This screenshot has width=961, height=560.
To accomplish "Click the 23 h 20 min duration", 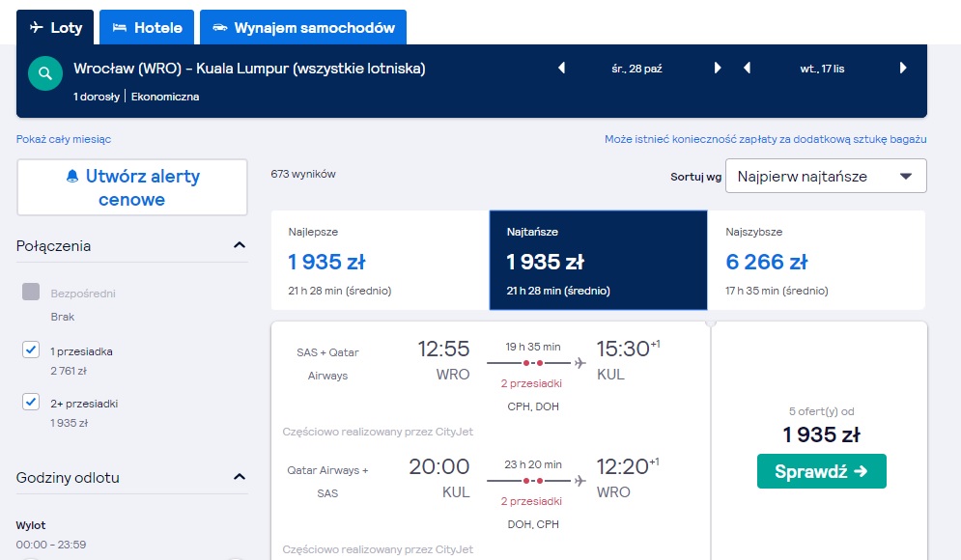I will 532,464.
